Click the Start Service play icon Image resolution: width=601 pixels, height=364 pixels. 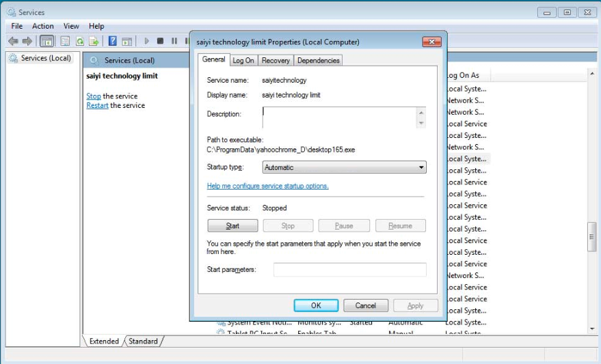click(146, 41)
